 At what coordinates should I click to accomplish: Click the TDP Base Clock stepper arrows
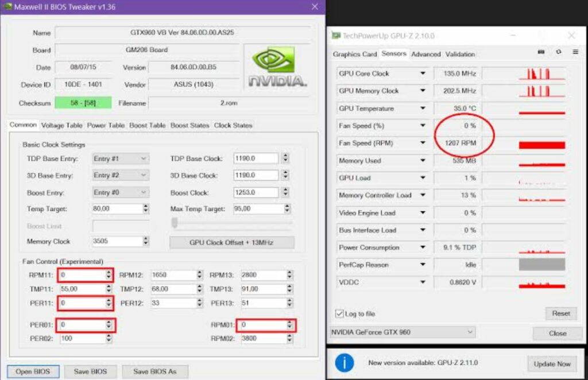tap(285, 158)
